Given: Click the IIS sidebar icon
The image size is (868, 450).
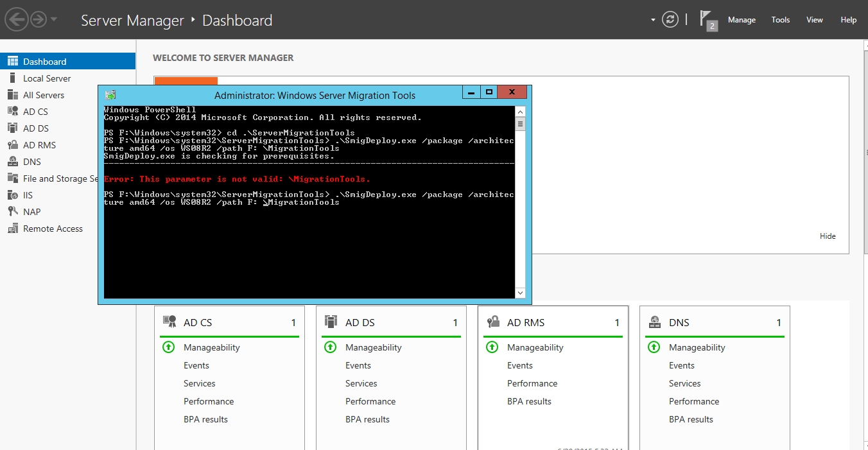Looking at the screenshot, I should 12,195.
